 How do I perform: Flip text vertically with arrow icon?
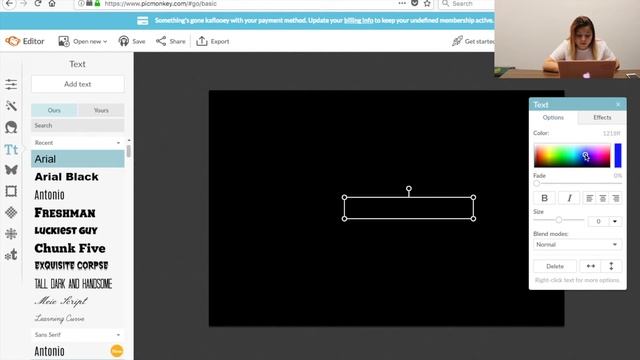611,266
